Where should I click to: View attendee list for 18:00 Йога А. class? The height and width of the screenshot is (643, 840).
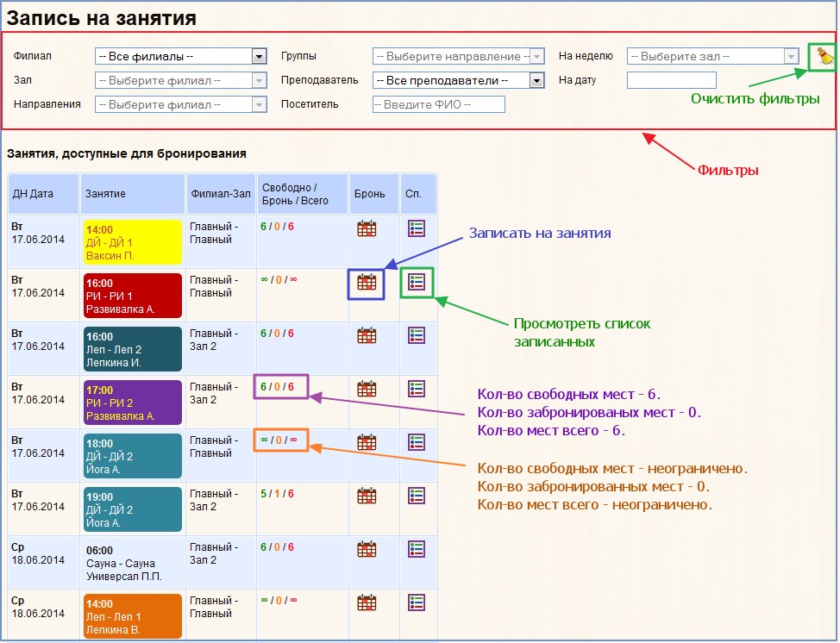(417, 442)
